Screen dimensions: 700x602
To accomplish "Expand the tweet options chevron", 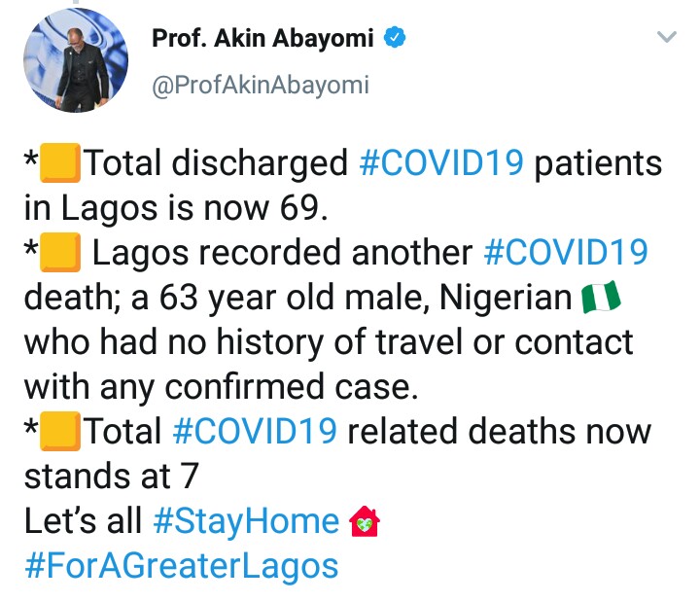I will click(666, 38).
